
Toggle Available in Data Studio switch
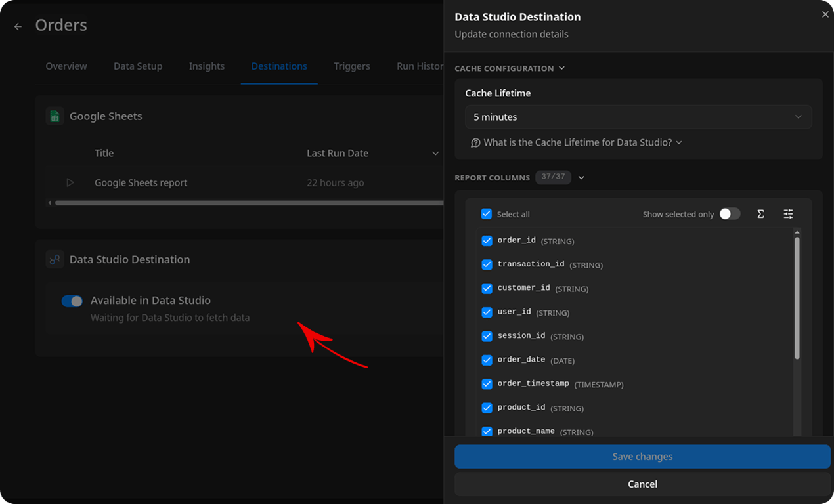(72, 301)
